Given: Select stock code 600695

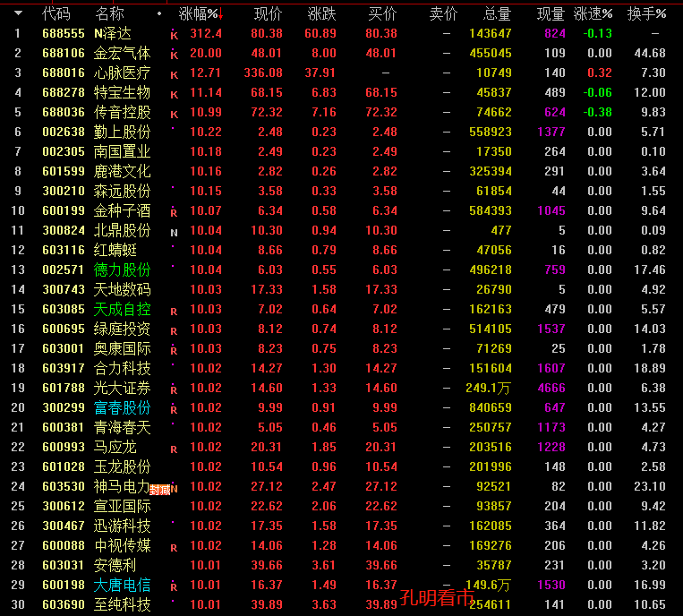Looking at the screenshot, I should [x=64, y=329].
